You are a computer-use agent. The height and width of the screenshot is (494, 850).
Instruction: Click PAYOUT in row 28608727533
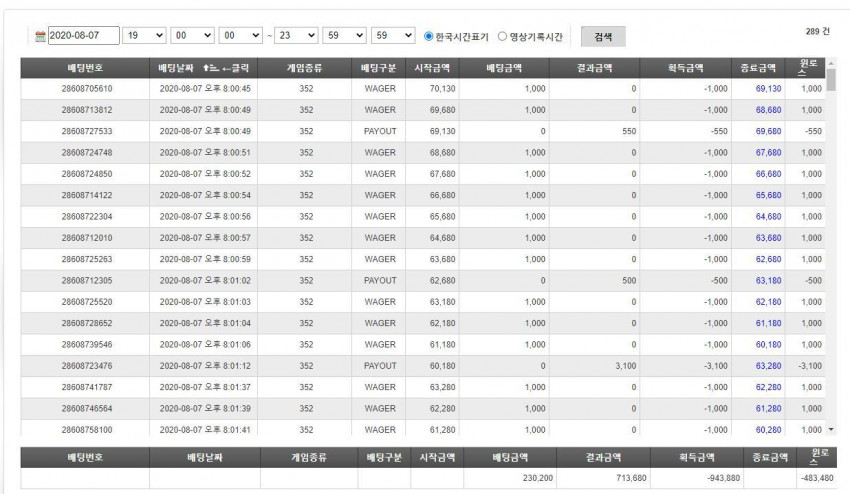pos(380,131)
